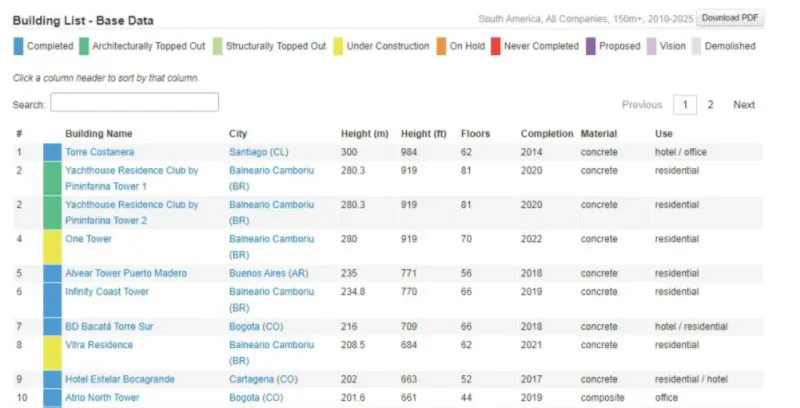Sort by Floors column header
This screenshot has width=800, height=408.
[476, 134]
